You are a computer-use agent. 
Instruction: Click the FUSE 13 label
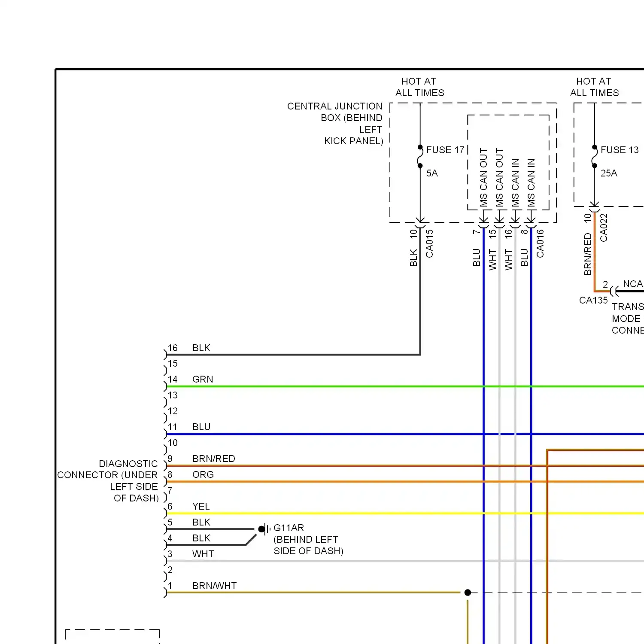620,150
